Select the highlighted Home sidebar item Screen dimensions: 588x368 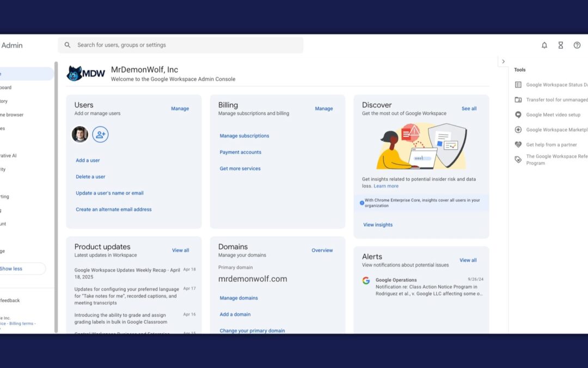(26, 74)
